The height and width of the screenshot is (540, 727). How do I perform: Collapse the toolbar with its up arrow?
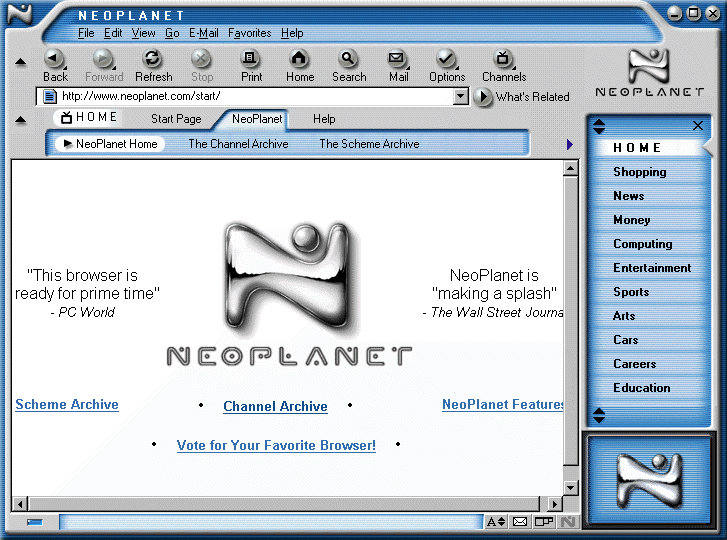20,61
